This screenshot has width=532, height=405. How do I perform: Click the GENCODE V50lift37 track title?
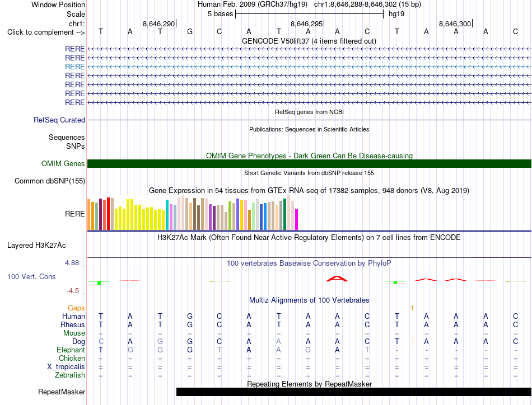pos(309,41)
